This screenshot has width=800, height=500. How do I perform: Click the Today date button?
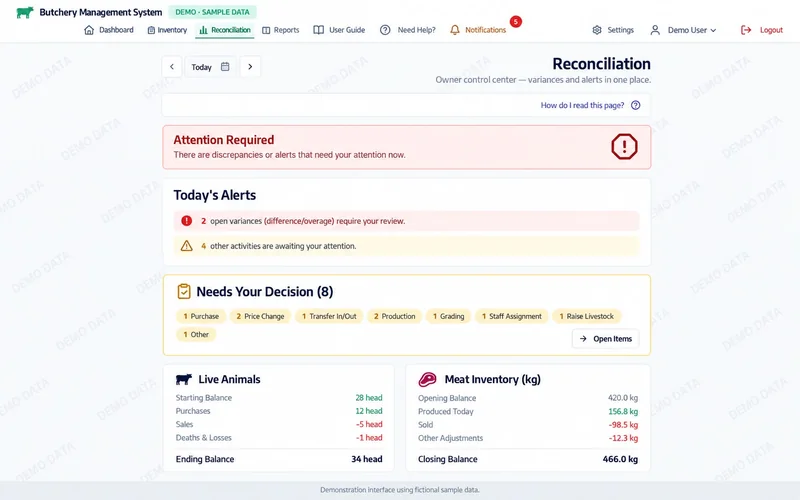210,67
